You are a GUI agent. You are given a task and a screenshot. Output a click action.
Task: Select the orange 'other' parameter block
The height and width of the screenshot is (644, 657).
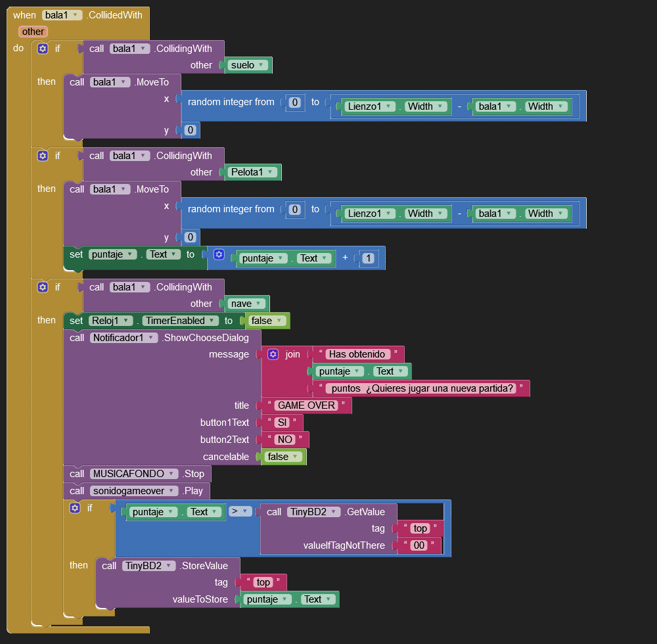[x=33, y=32]
